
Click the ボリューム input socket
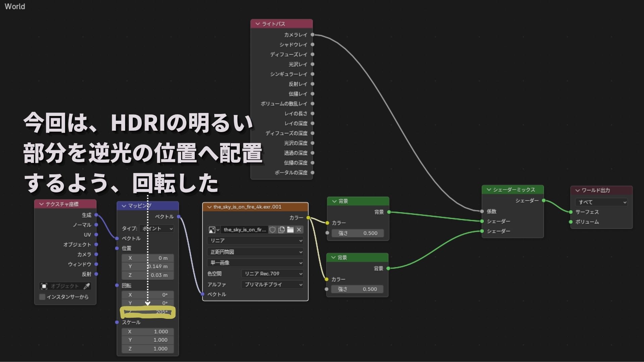[x=571, y=222]
